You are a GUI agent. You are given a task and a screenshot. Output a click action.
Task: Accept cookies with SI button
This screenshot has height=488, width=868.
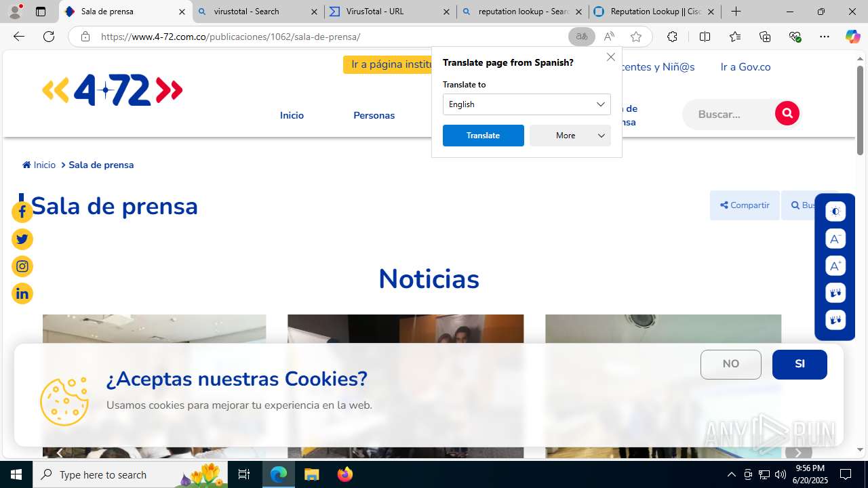[800, 365]
